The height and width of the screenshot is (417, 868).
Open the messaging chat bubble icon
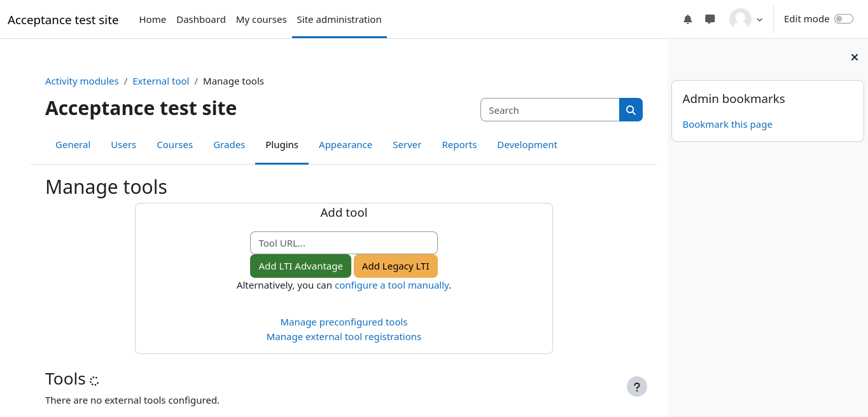pyautogui.click(x=710, y=19)
